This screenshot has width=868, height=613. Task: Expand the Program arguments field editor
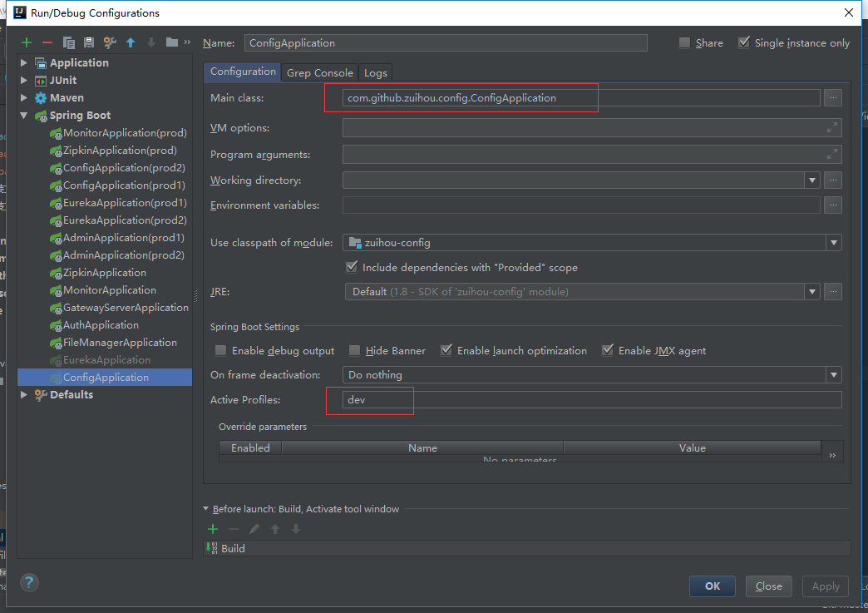(x=832, y=155)
